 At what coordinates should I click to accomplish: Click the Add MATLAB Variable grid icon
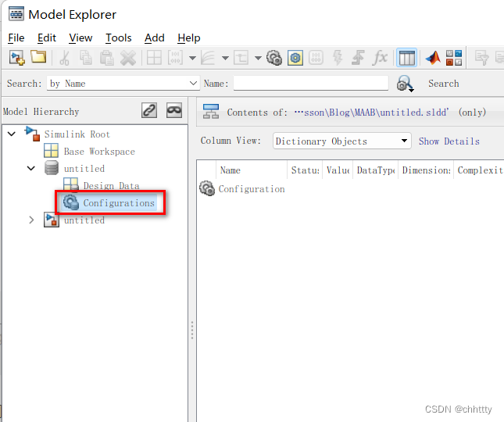(154, 58)
